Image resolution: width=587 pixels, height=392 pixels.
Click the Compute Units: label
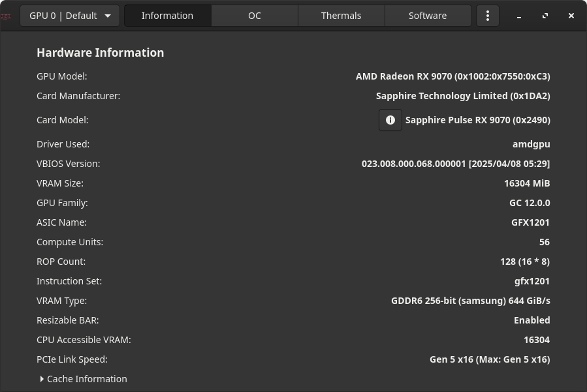(x=70, y=242)
